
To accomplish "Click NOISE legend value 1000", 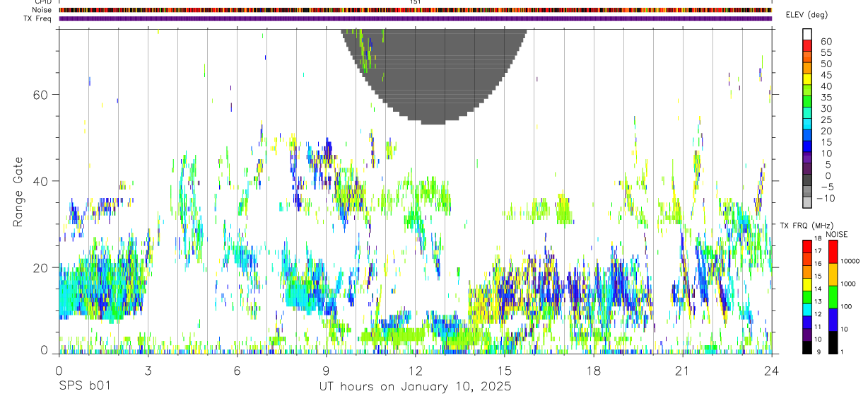I will (850, 284).
